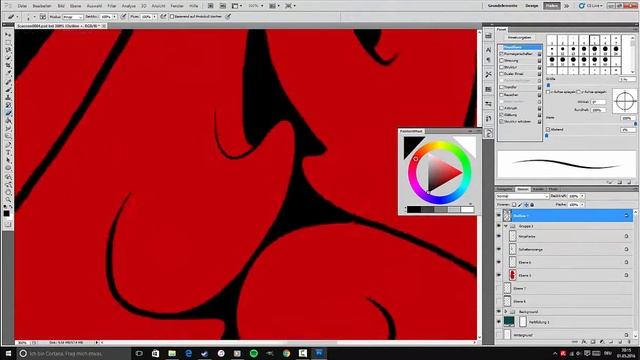The height and width of the screenshot is (360, 640).
Task: Click the CS Live button
Action: coord(590,6)
